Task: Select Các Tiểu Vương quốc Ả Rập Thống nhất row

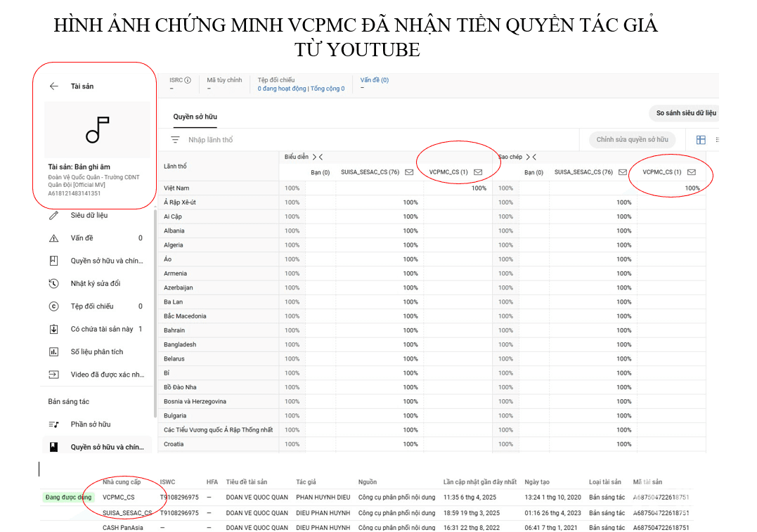Action: 432,430
